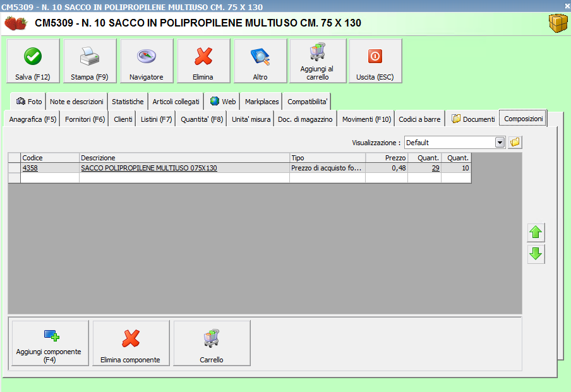
Task: Open the Note e descrizioni tab
Action: tap(76, 102)
